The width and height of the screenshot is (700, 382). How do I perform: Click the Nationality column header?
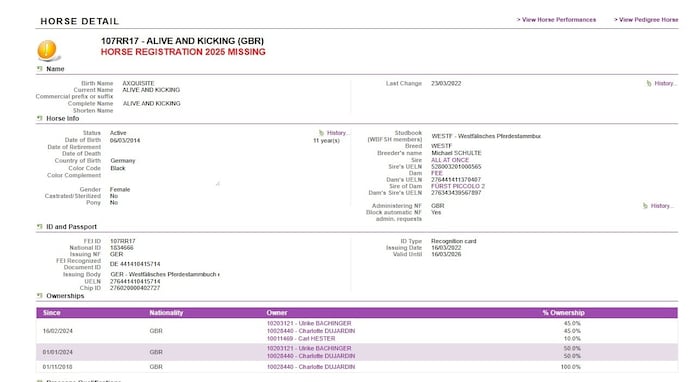click(166, 313)
